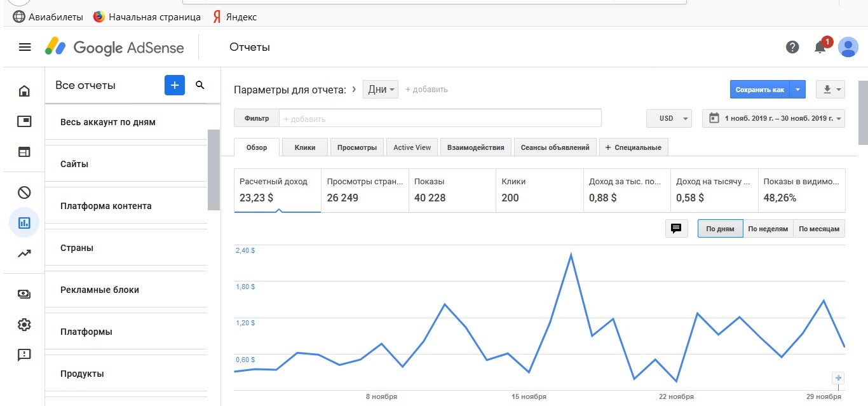Open Начальная страница Firefox bookmark

point(147,17)
